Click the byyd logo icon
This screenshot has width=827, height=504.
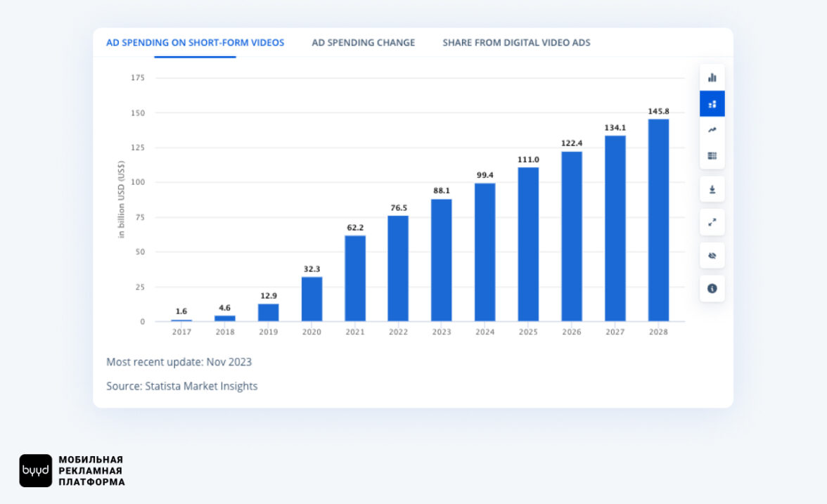(35, 470)
